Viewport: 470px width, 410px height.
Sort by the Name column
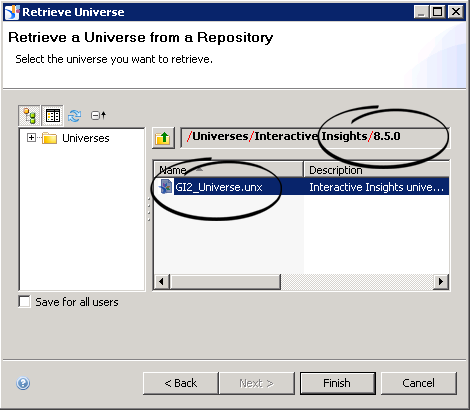(x=228, y=170)
